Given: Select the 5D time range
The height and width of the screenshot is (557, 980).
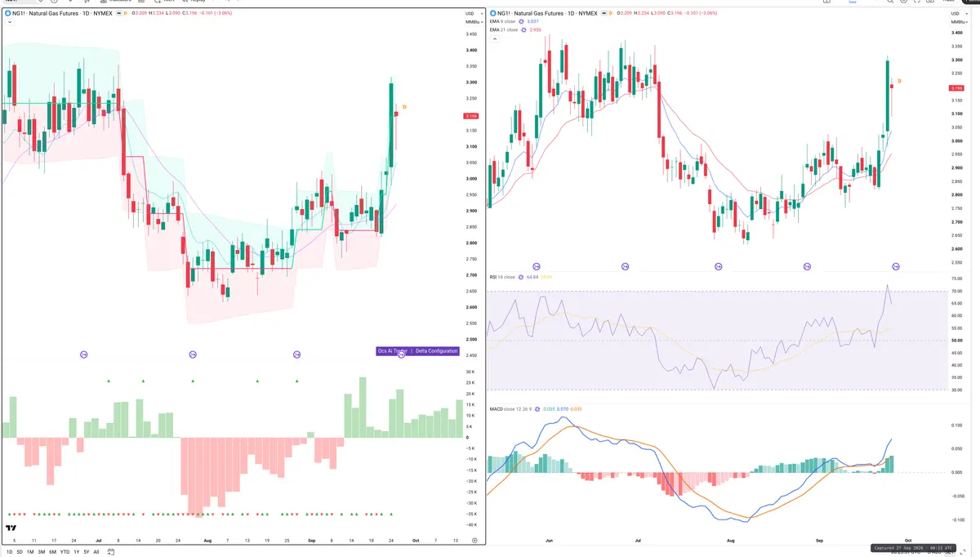Looking at the screenshot, I should click(x=20, y=552).
